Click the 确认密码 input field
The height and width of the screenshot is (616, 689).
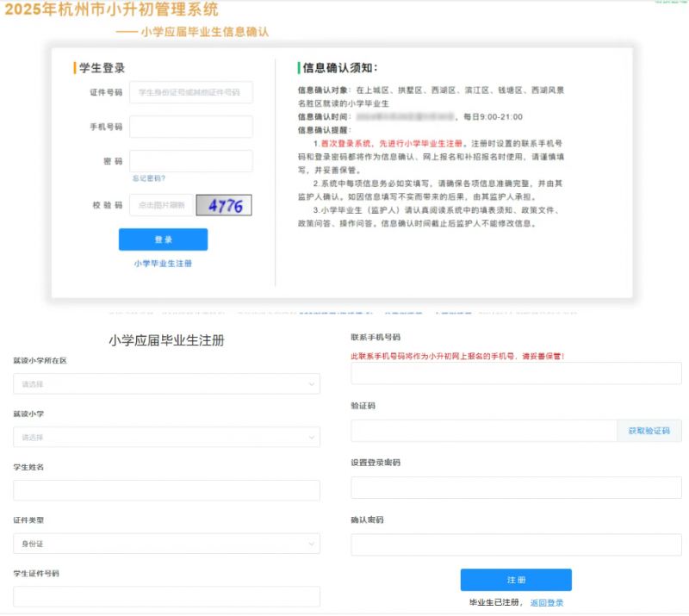click(516, 544)
